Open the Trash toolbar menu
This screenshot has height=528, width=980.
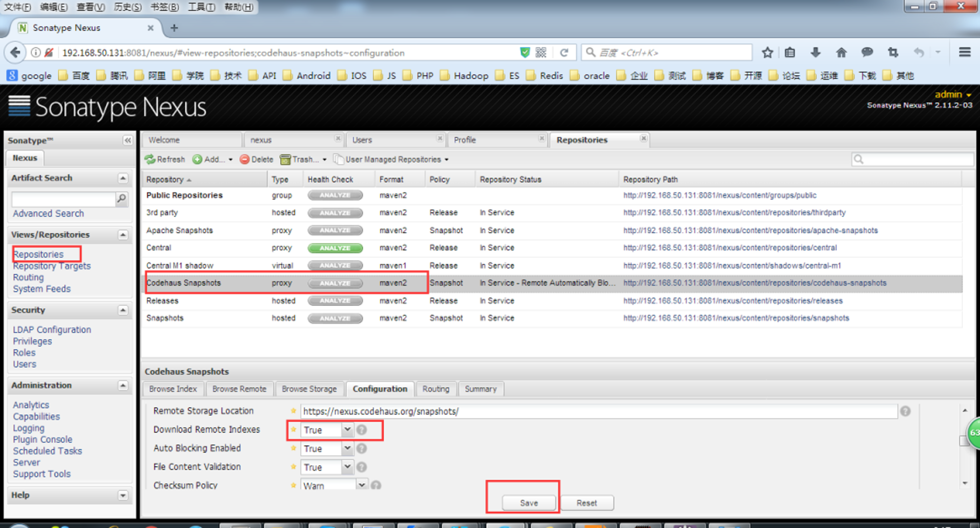tap(303, 159)
